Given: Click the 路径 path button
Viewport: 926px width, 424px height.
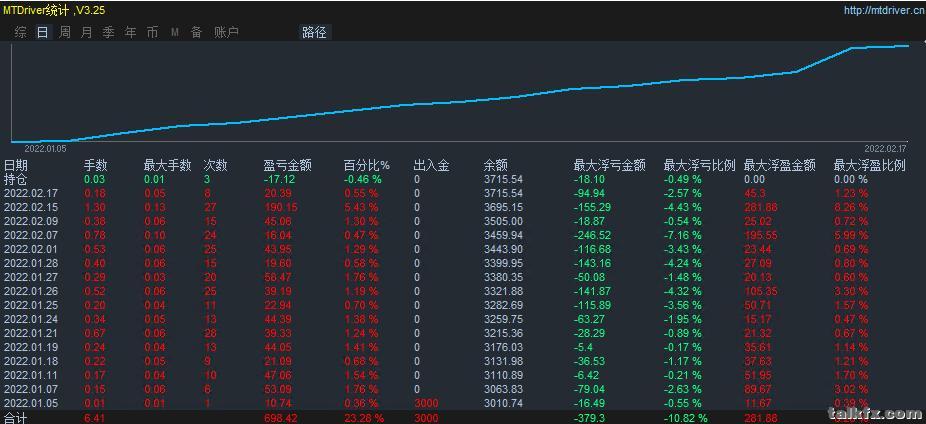Looking at the screenshot, I should [314, 32].
